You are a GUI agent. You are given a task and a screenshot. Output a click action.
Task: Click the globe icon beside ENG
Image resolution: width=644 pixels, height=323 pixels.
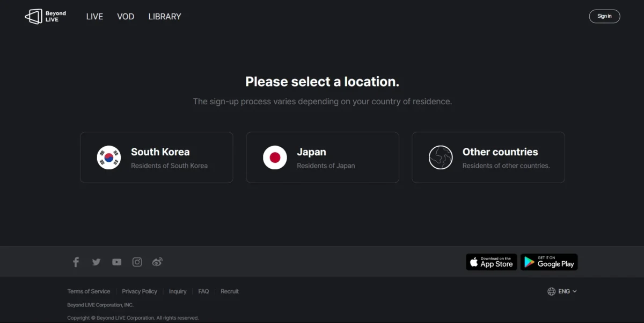click(x=551, y=291)
